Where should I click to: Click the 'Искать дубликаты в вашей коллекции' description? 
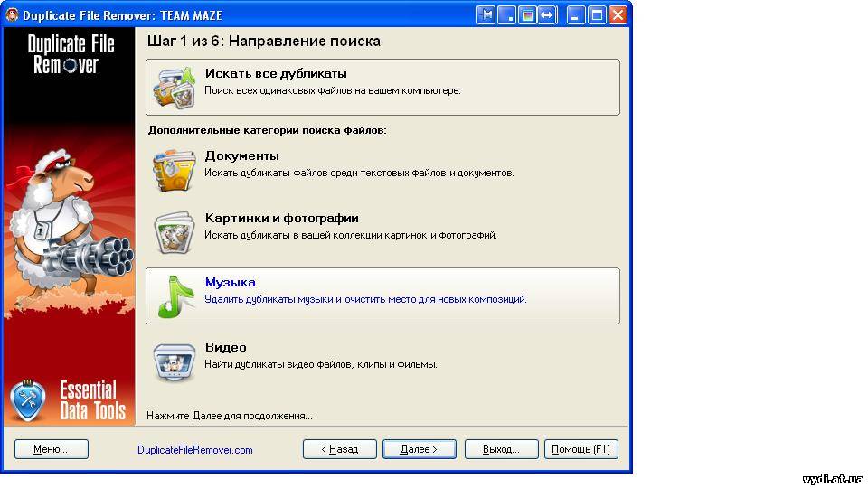click(x=351, y=236)
